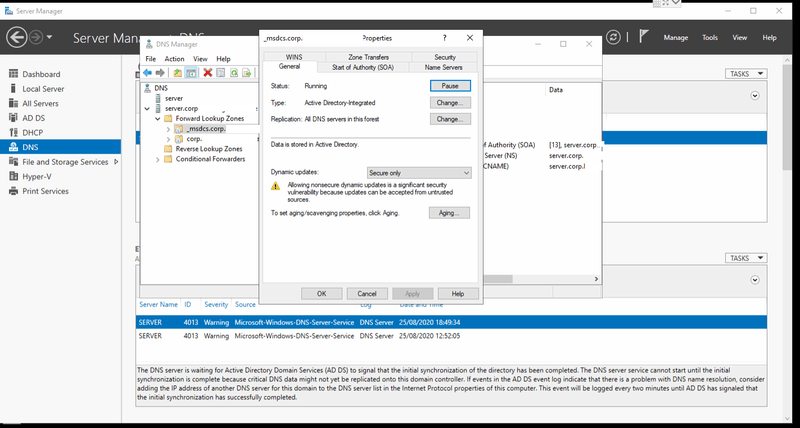Viewport: 800px width, 428px height.
Task: Click Cancel in the Properties dialog
Action: point(367,294)
